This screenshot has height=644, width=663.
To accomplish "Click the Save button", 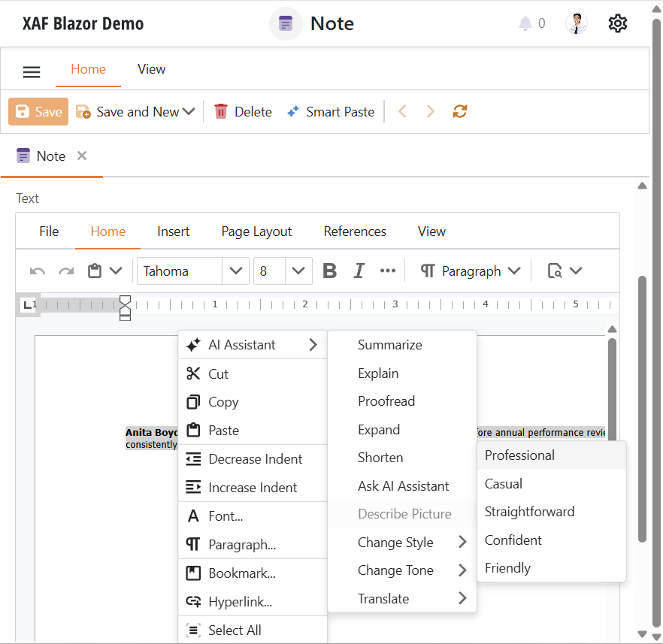I will 38,111.
